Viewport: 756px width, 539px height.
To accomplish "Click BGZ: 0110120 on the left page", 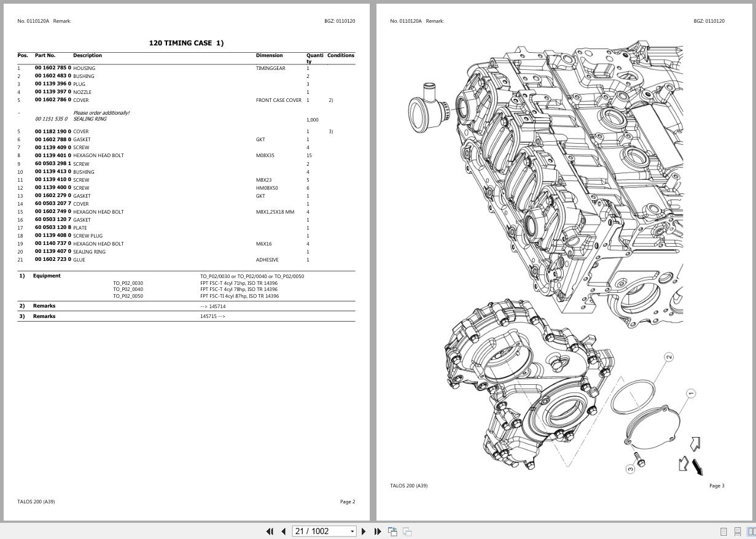I will (x=340, y=21).
